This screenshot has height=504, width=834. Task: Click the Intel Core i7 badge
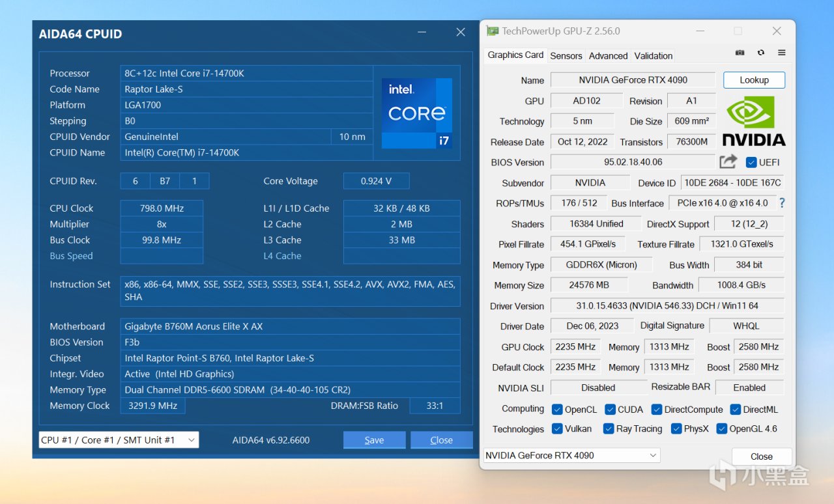[x=417, y=113]
